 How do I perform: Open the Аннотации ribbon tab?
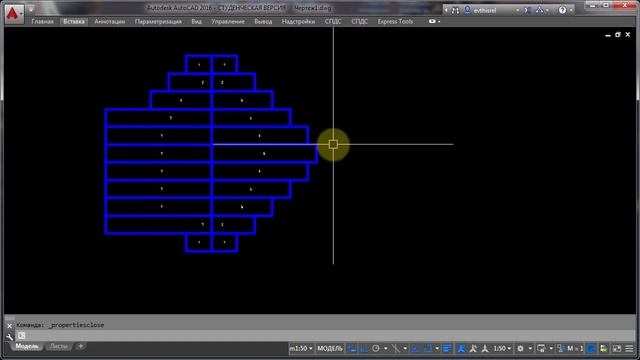(109, 22)
